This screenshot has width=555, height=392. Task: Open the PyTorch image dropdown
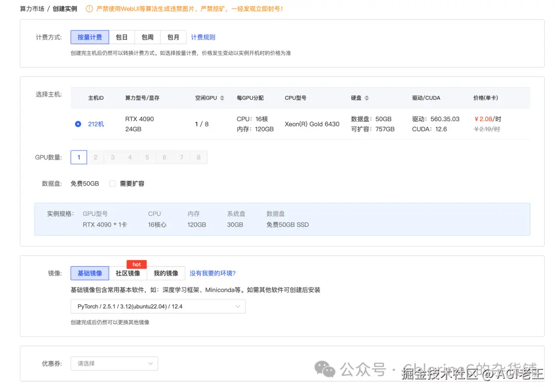(x=158, y=306)
